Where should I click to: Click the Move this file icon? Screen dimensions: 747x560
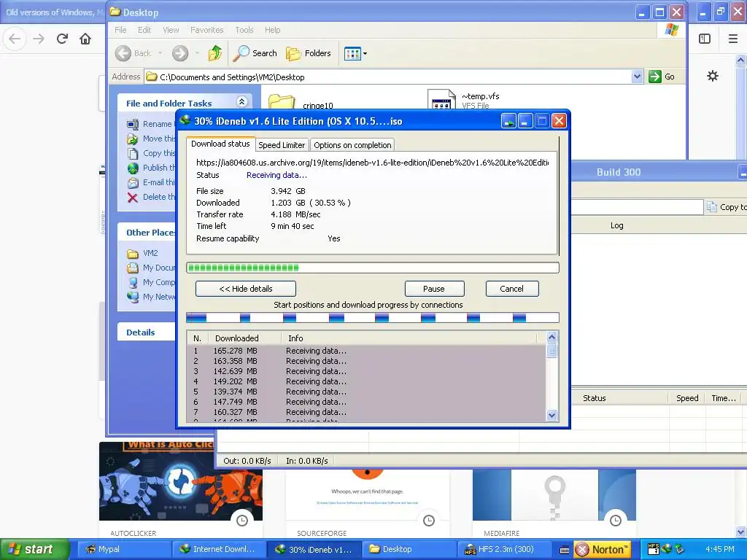(x=133, y=139)
